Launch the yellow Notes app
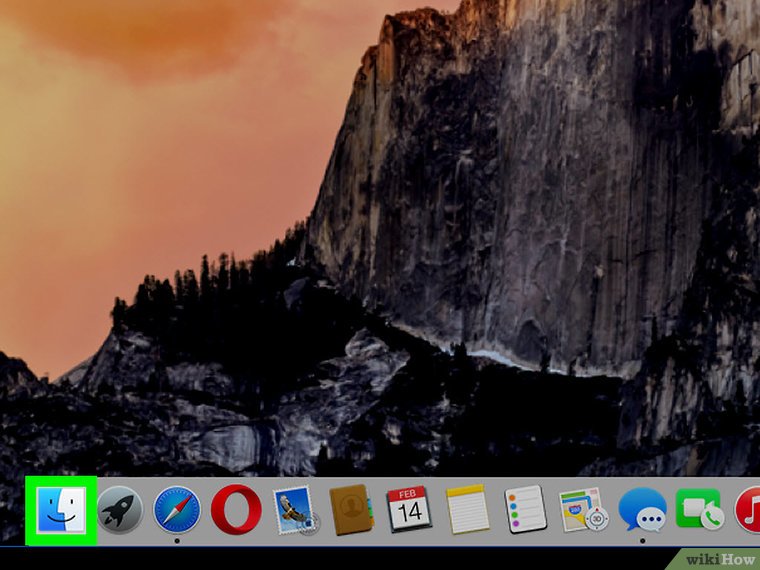760x570 pixels. [467, 511]
